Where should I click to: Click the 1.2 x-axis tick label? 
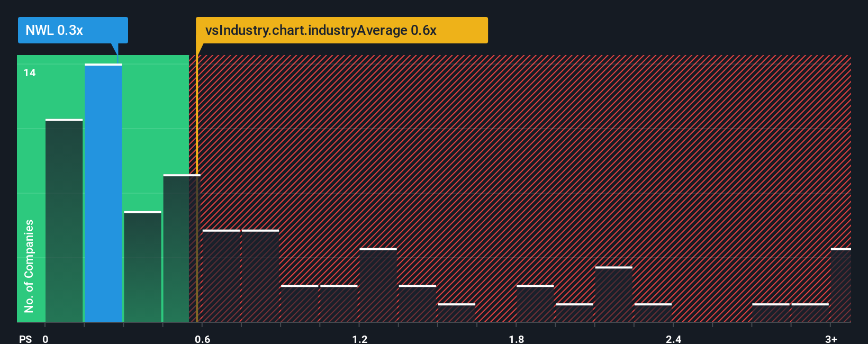pos(360,339)
